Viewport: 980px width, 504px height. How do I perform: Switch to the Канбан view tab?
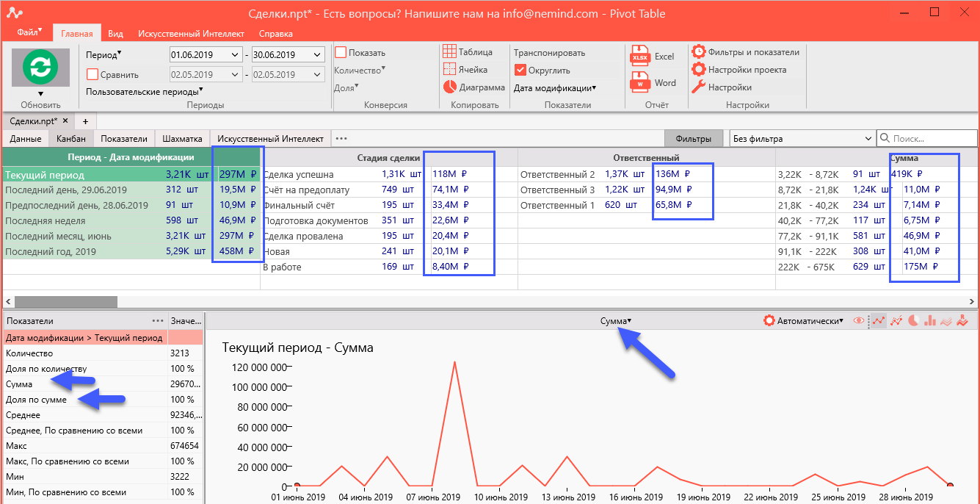click(71, 138)
